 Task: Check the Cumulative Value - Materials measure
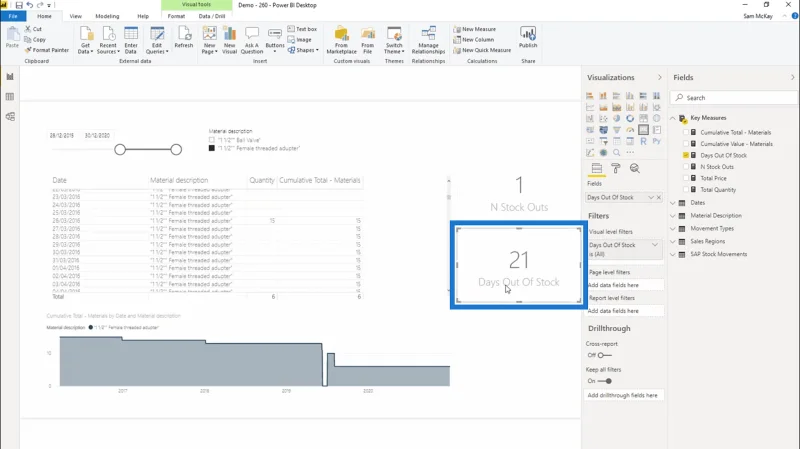pos(686,144)
